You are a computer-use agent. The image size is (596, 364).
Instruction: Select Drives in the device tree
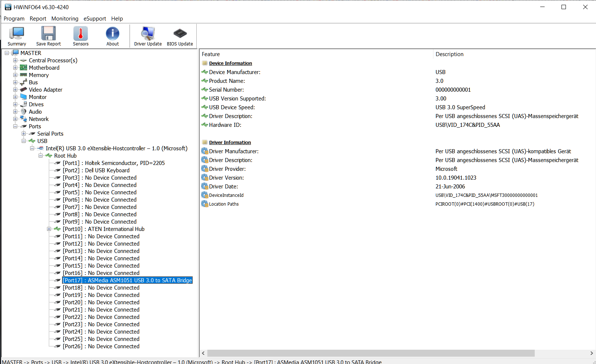[36, 104]
